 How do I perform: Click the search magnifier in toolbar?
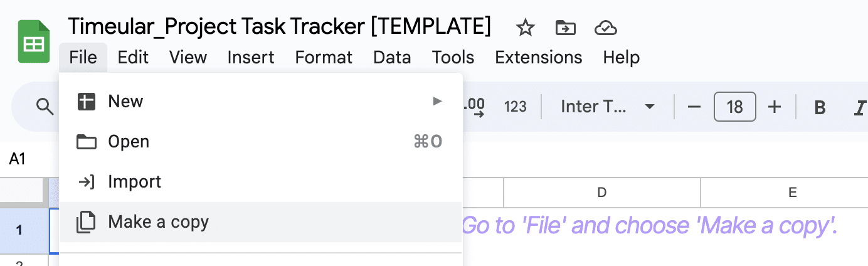click(45, 107)
